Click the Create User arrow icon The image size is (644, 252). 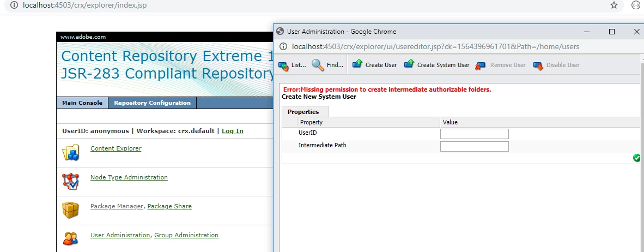point(357,64)
